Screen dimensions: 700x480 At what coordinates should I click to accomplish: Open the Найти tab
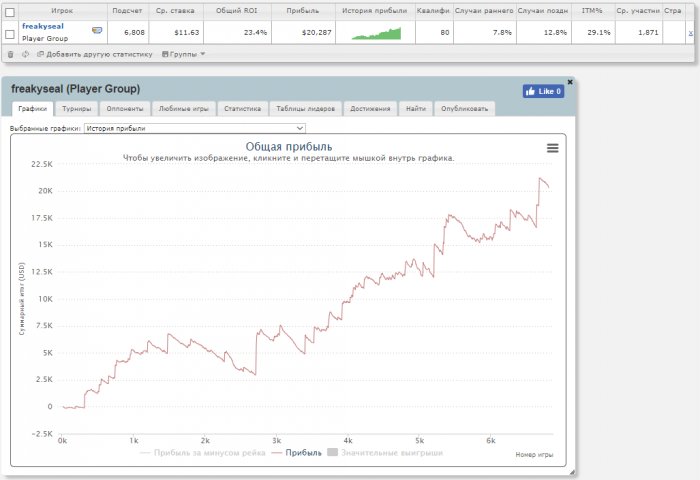pos(416,109)
